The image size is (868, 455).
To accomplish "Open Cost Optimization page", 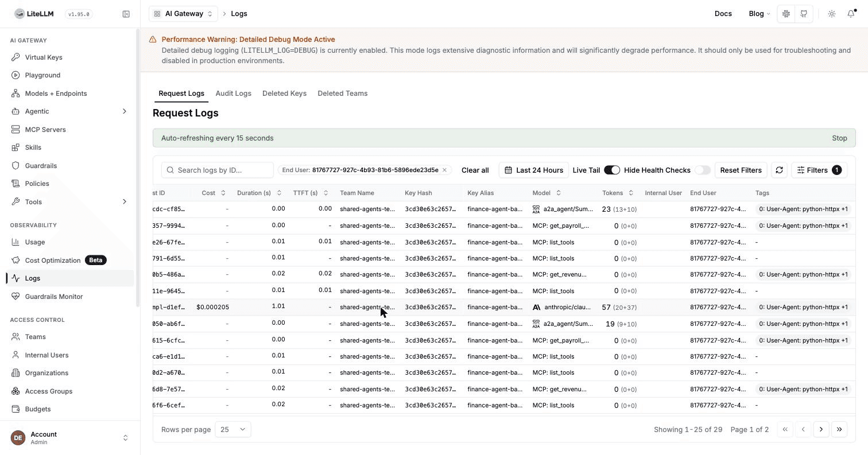I will point(53,260).
